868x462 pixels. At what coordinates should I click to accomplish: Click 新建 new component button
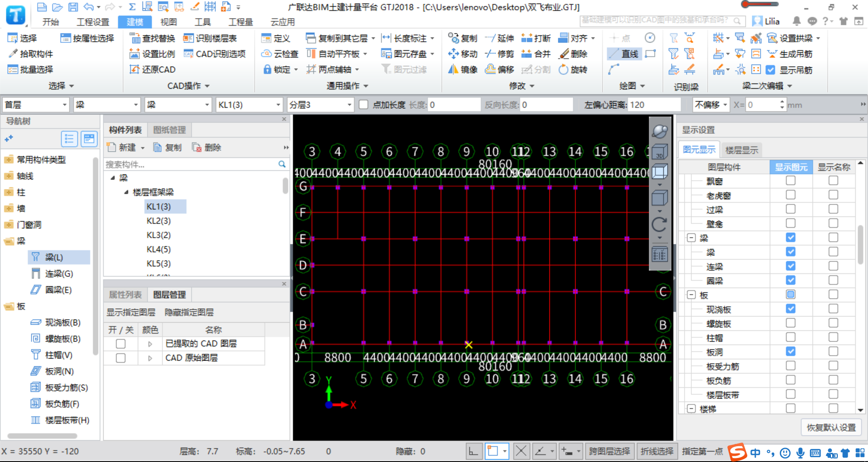click(121, 147)
